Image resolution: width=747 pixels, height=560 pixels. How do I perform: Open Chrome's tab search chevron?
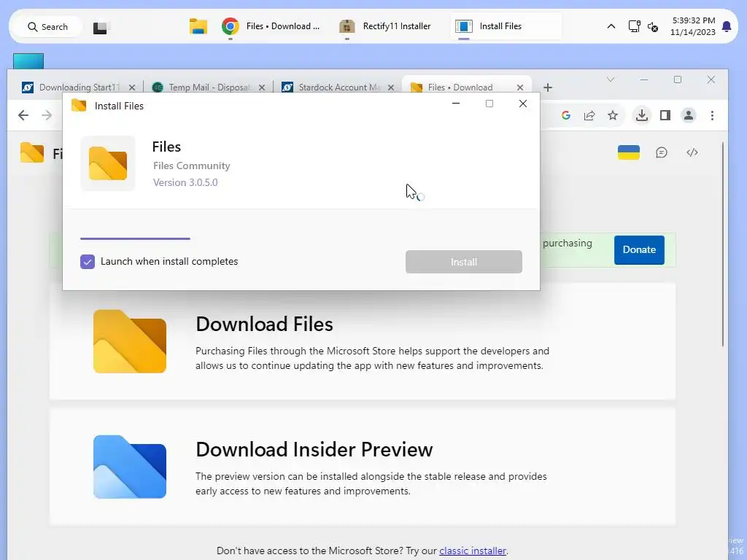611,79
